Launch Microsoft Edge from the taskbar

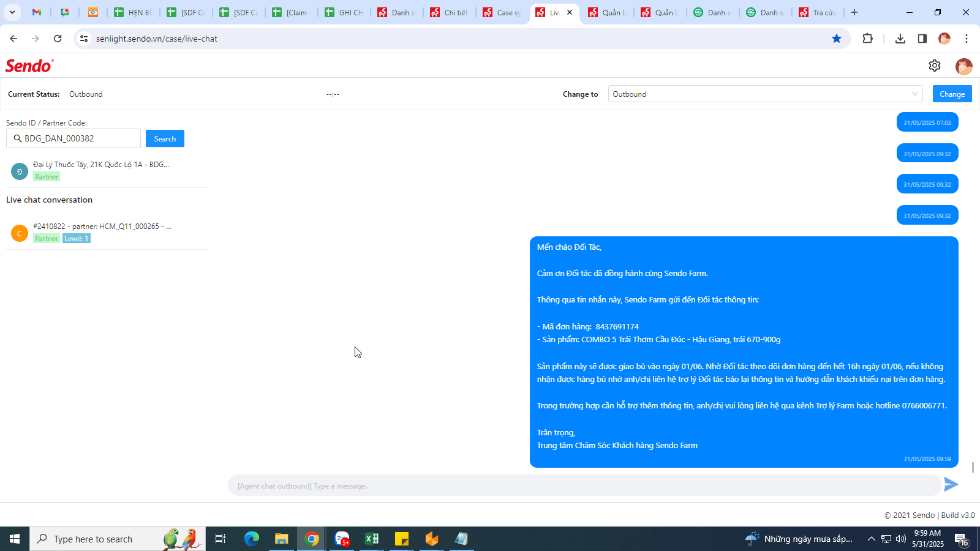pyautogui.click(x=252, y=539)
